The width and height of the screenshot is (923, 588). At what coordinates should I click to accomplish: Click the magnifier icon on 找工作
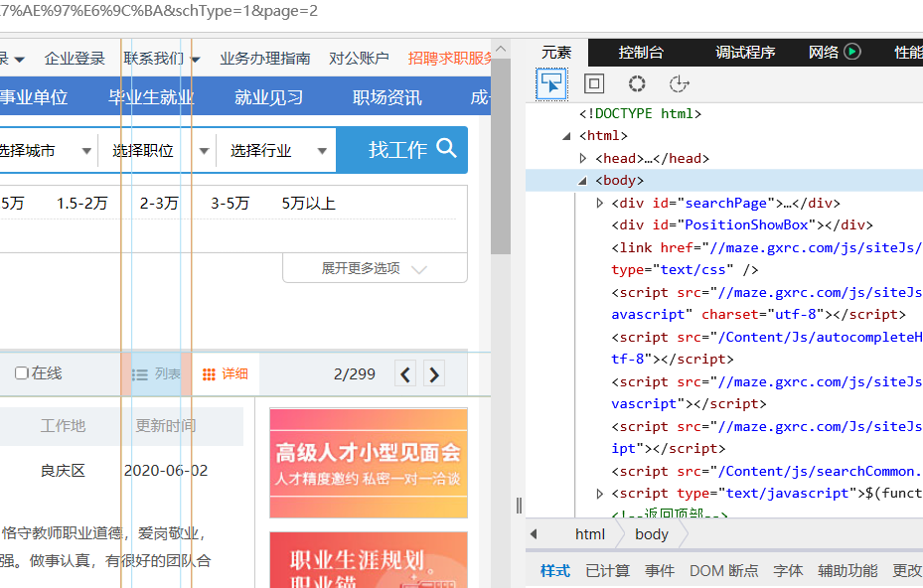pos(447,147)
